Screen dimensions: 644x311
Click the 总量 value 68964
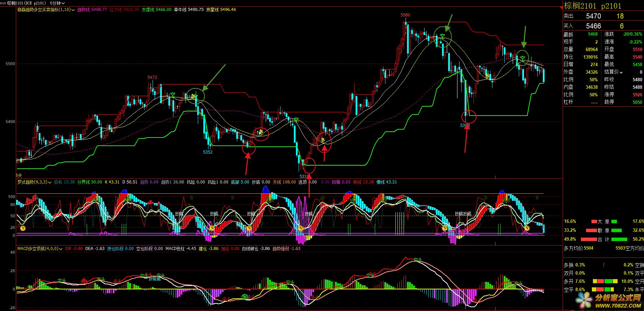[592, 50]
